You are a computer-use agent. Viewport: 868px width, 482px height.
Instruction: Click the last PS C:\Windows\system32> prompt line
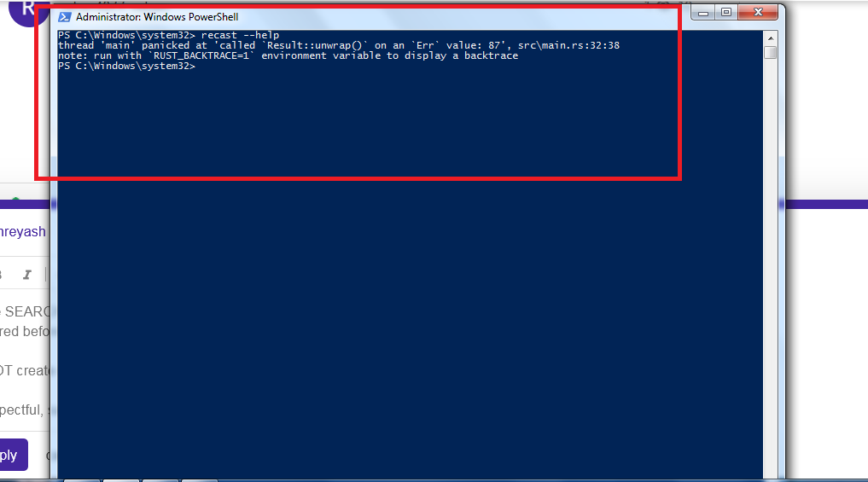coord(127,66)
